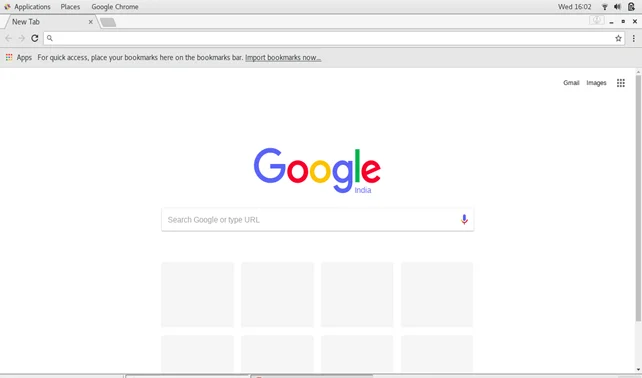Open the Google apps grid
Screen dimensions: 642x378
pos(621,83)
